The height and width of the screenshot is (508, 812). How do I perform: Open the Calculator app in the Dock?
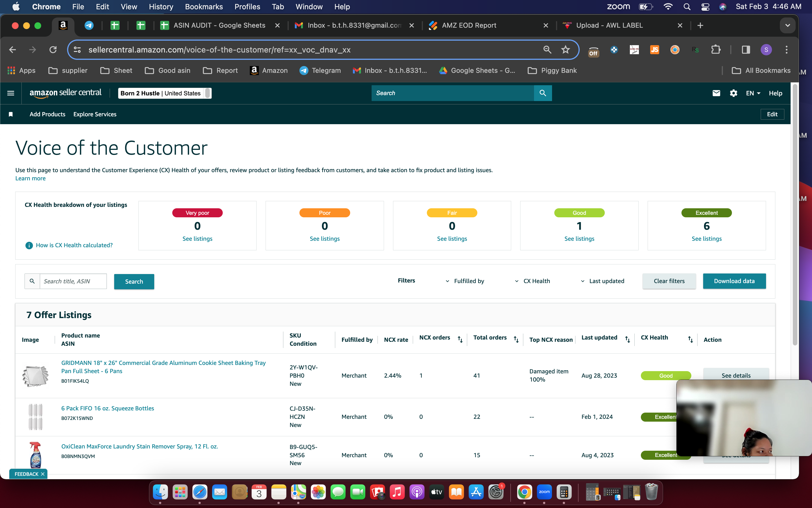[564, 492]
